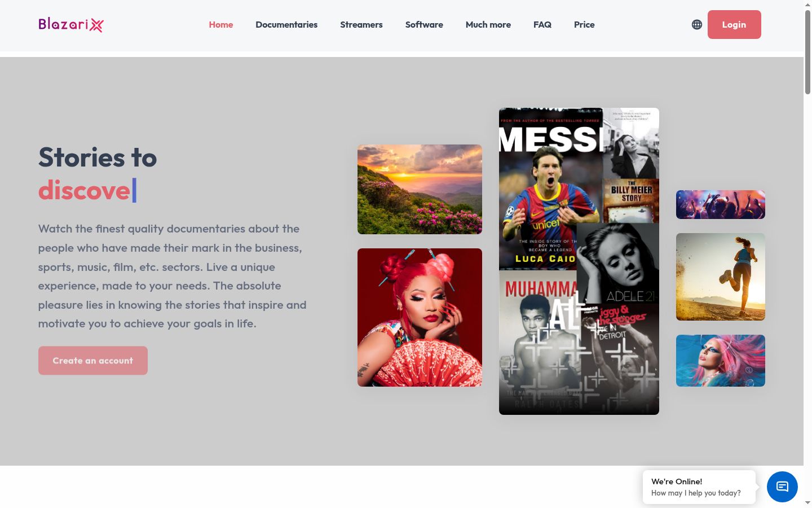Click the Create an account button
The image size is (812, 508).
pos(93,361)
